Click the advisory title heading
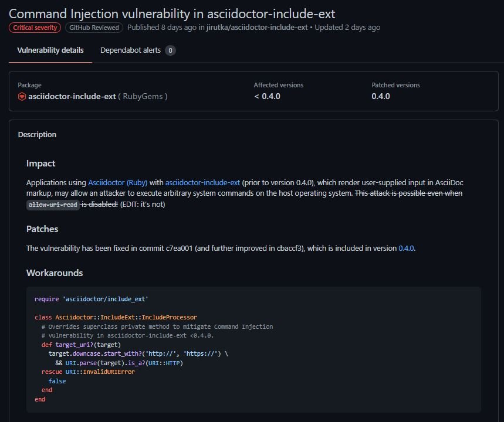The width and height of the screenshot is (504, 422). point(172,14)
